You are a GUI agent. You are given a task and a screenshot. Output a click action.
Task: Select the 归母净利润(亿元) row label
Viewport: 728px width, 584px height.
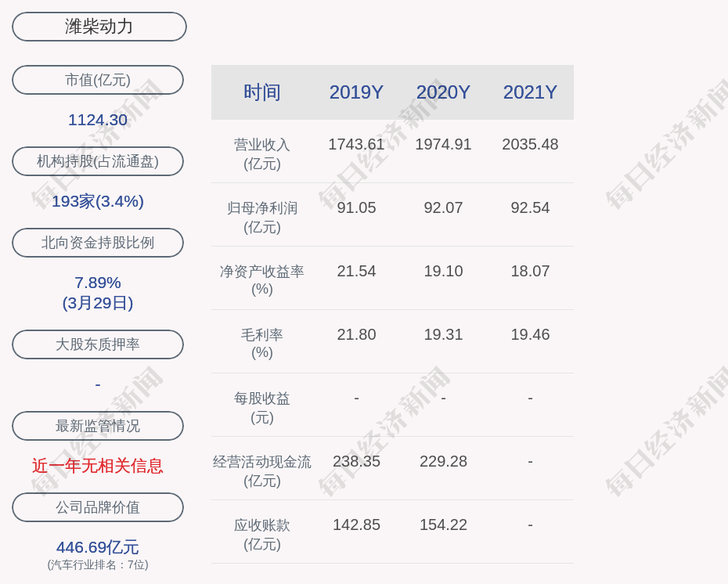coord(262,218)
